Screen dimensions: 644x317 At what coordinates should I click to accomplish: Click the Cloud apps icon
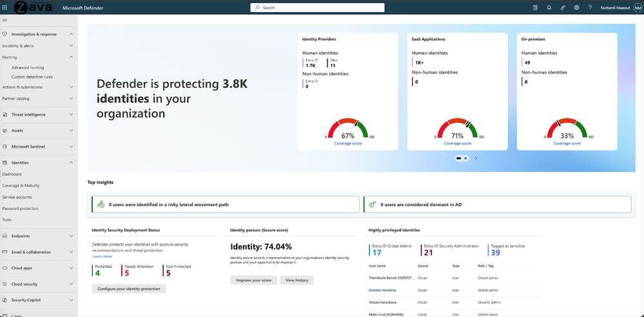pos(5,268)
